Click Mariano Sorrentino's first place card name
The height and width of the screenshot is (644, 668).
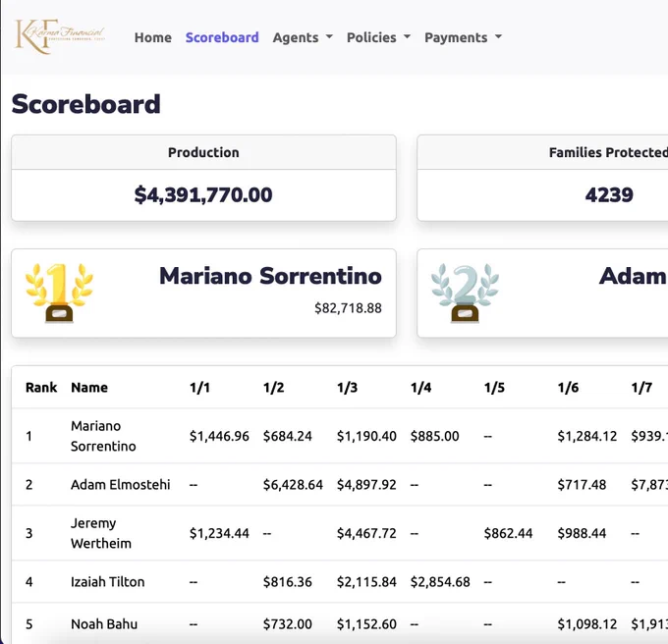pyautogui.click(x=270, y=276)
